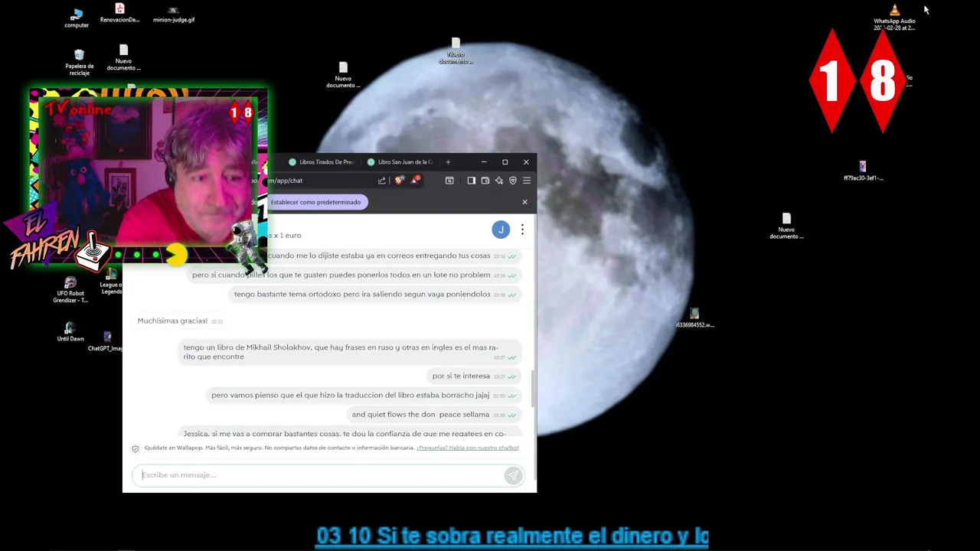Focus the Escribe un mensaje input field
Viewport: 980px width, 551px height.
tap(317, 475)
